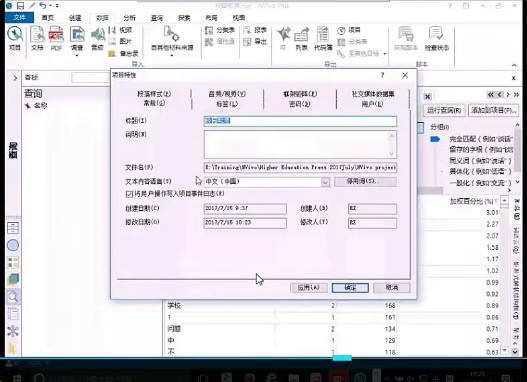Export as 列表 list icon
The width and height of the screenshot is (527, 382).
click(x=301, y=39)
